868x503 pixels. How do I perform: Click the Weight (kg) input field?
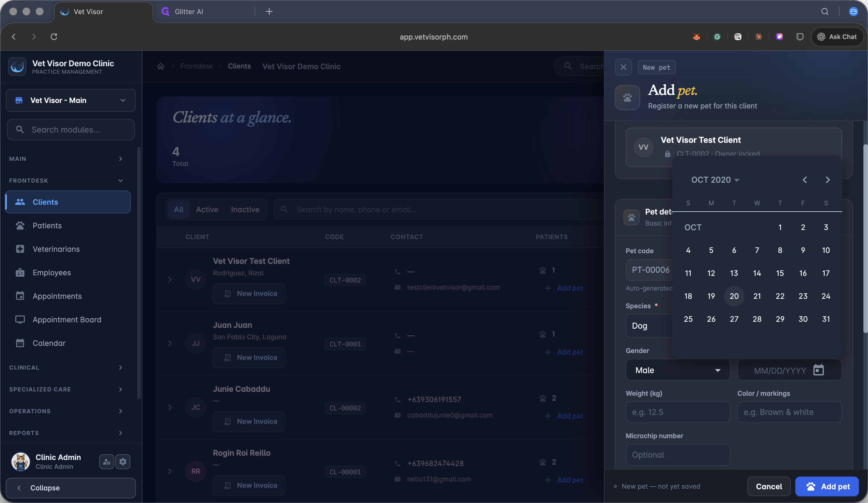point(677,412)
